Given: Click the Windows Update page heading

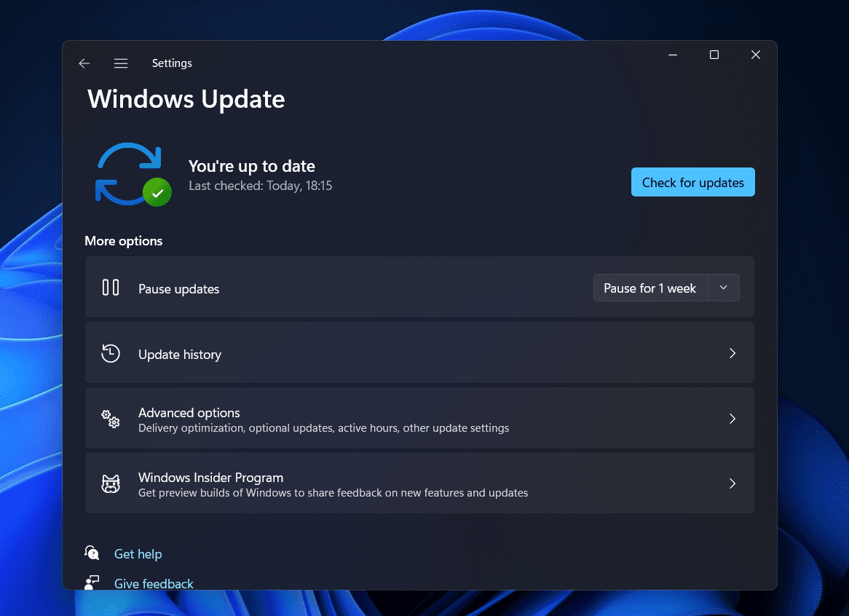Looking at the screenshot, I should coord(186,99).
